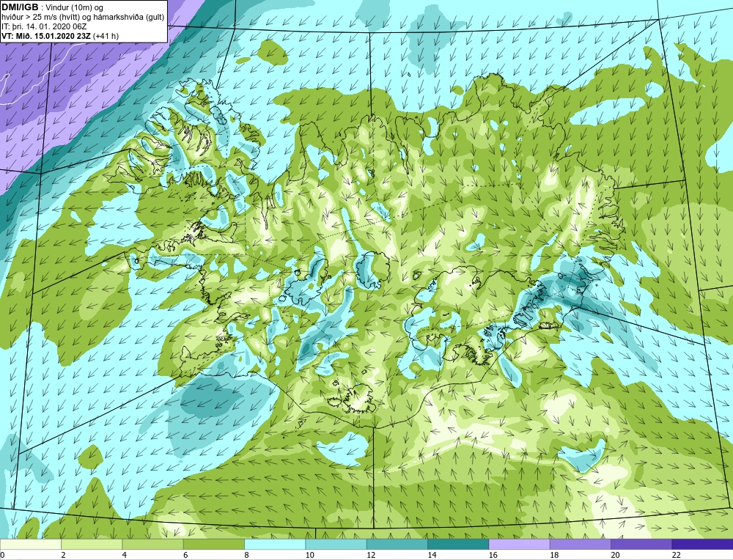Click the 2–4 m/s light green legend swatch
Image resolution: width=733 pixels, height=560 pixels.
tap(92, 544)
